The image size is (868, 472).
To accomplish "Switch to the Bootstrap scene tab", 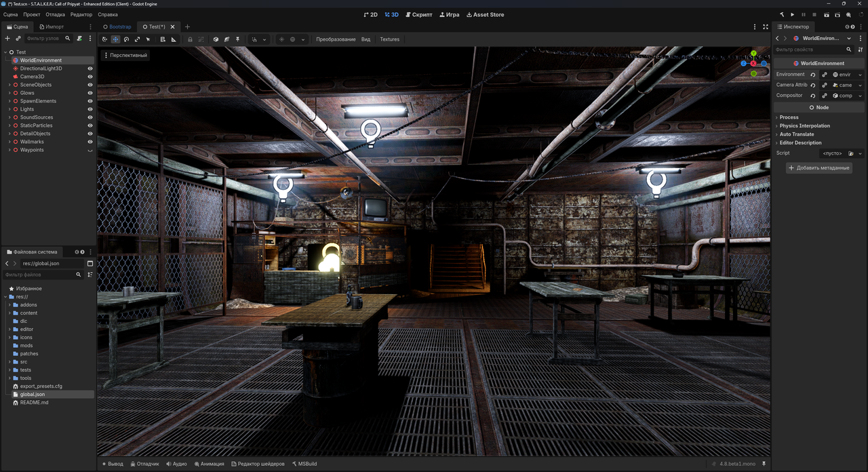I will pos(117,26).
